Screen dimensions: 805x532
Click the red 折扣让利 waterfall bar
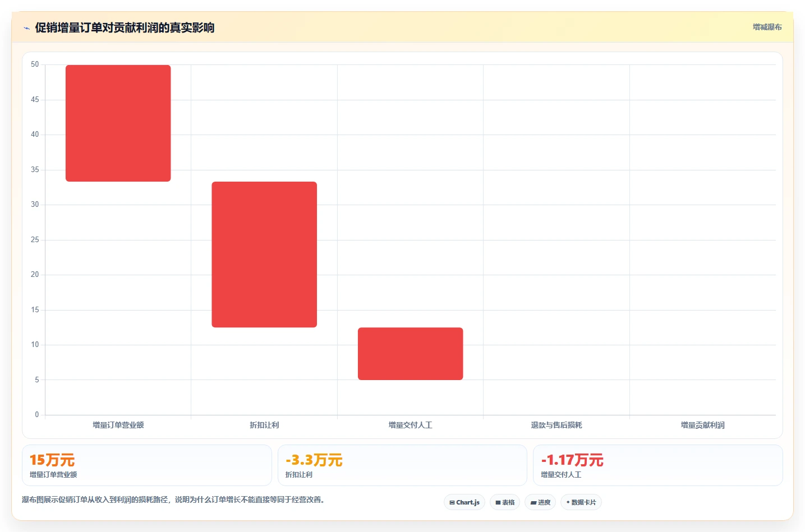coord(264,255)
